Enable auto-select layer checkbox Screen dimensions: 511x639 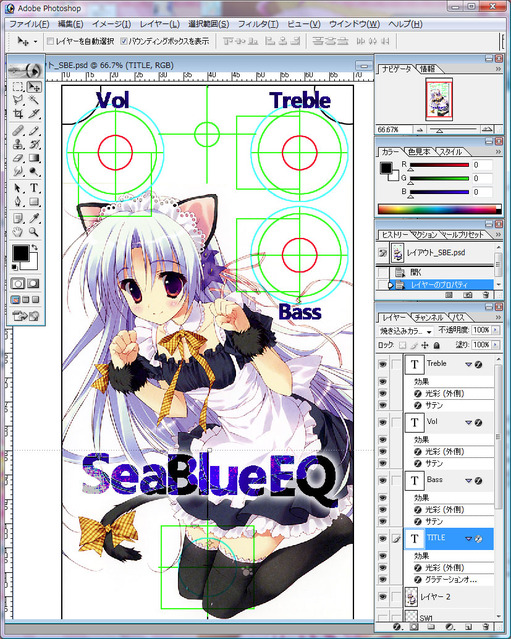[x=51, y=41]
